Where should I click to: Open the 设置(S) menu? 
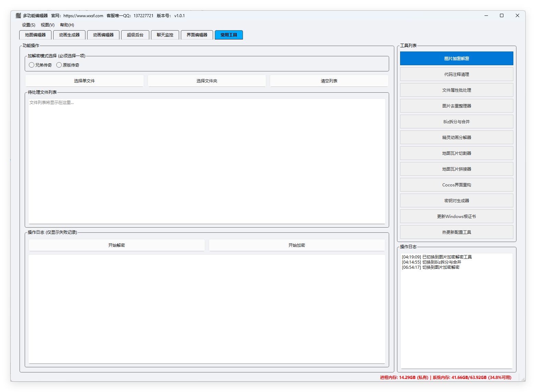click(x=28, y=25)
